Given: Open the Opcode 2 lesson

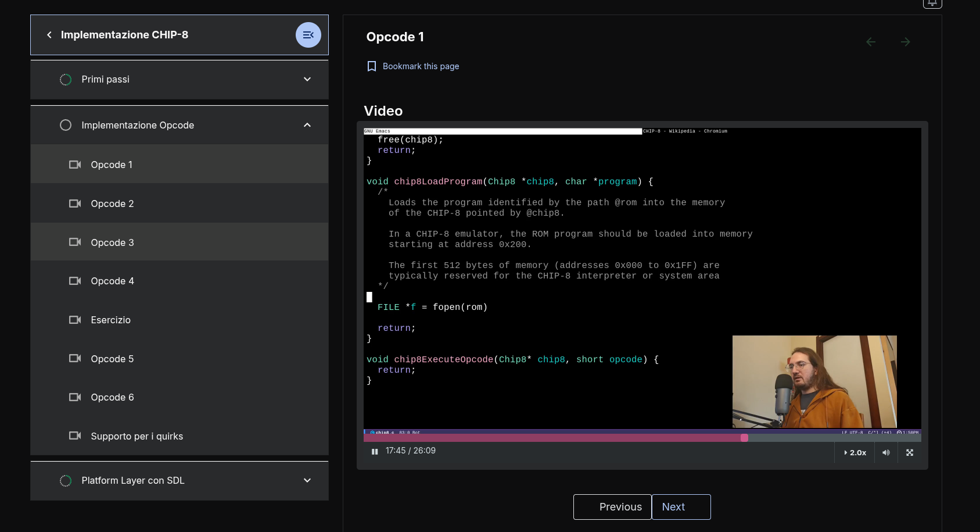Looking at the screenshot, I should (x=180, y=203).
